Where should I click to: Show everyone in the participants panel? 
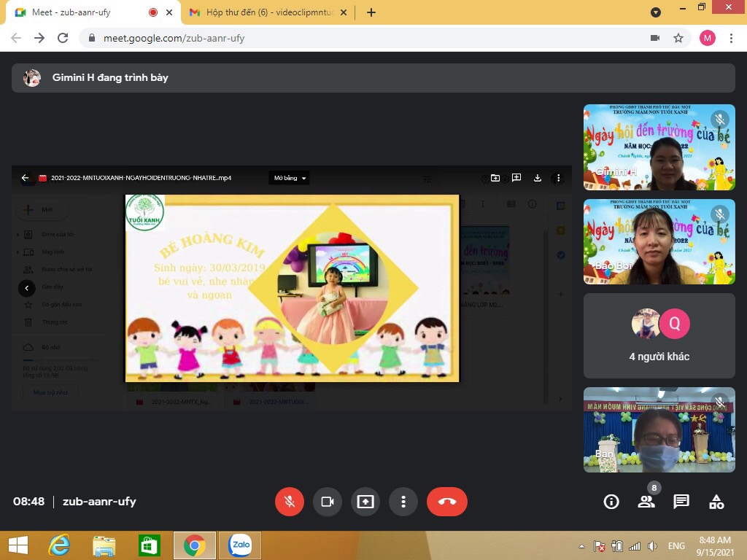click(x=646, y=502)
